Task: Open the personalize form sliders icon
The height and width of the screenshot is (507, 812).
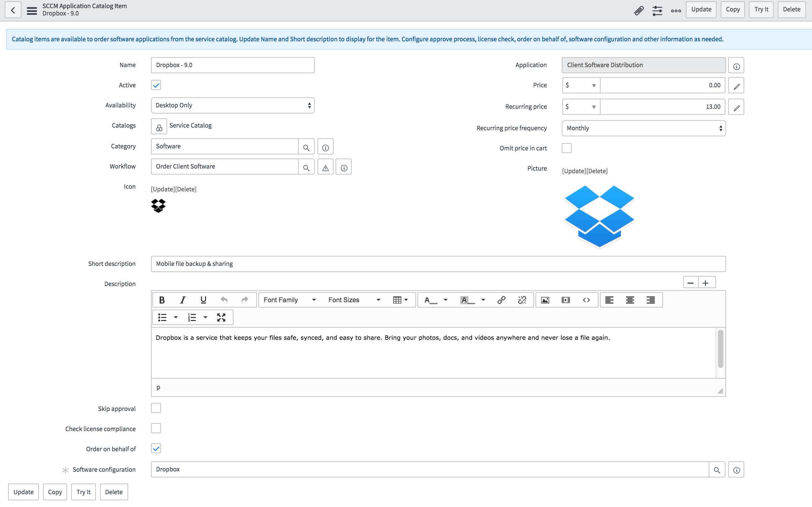Action: pos(657,10)
